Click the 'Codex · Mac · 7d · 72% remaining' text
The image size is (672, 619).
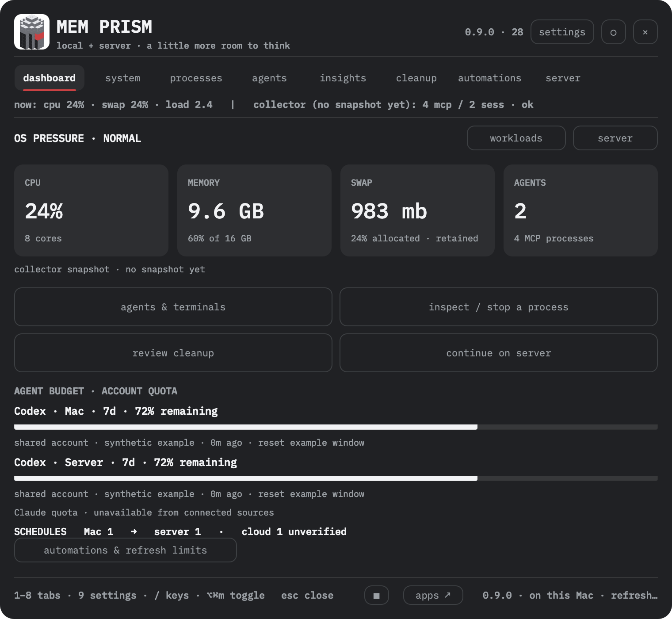coord(116,411)
